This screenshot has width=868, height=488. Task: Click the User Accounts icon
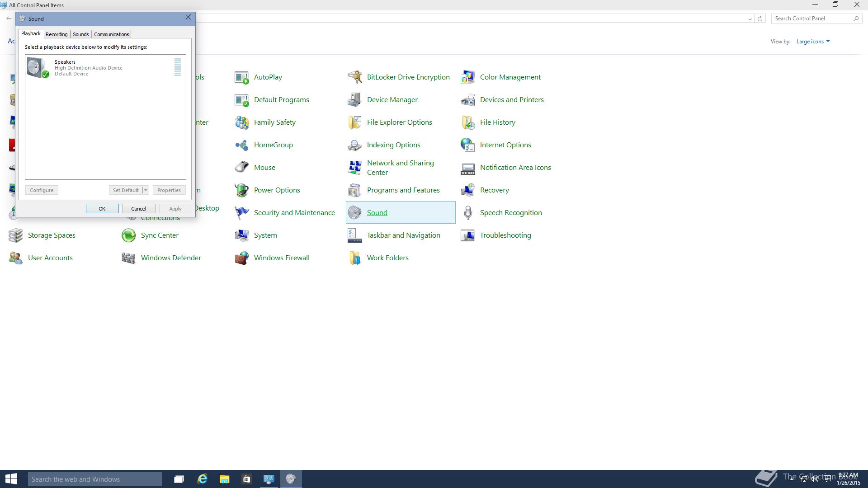pos(16,258)
